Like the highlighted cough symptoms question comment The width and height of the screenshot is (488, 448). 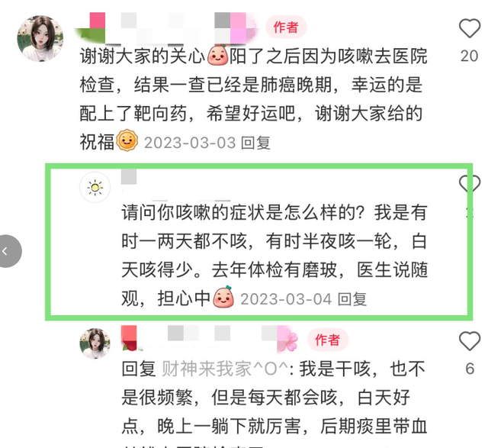point(470,184)
